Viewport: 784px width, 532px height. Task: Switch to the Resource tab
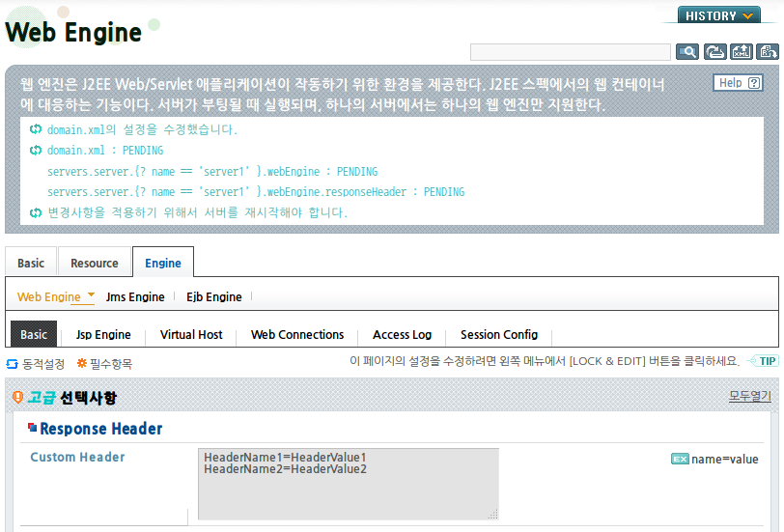[95, 263]
